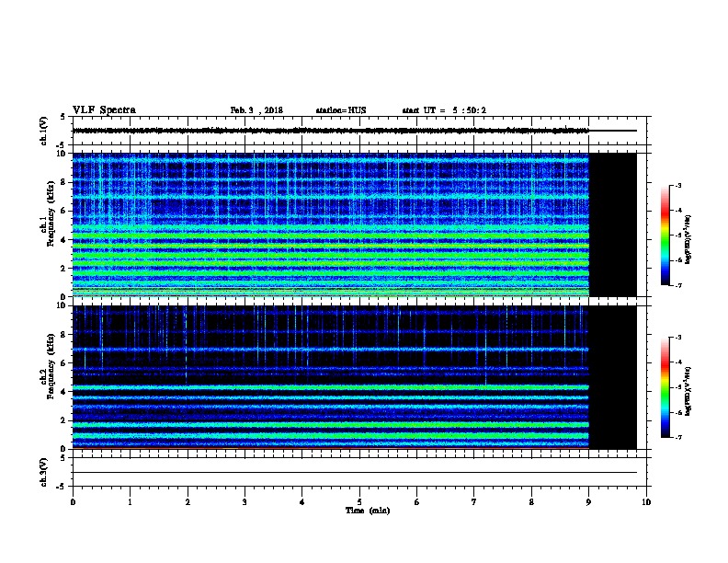This screenshot has height=563, width=728.
Task: Click inside the ch.2 spectrogram plot
Action: (331, 377)
